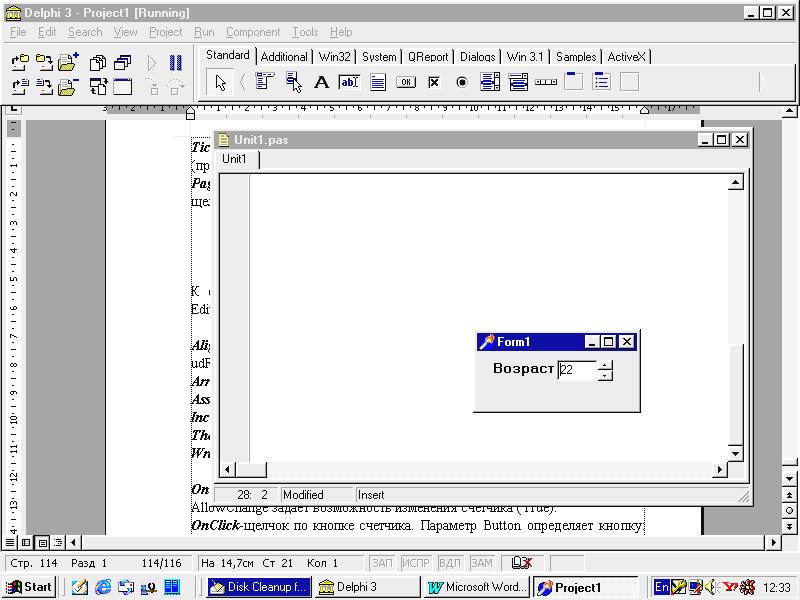Viewport: 800px width, 600px height.
Task: Click the New form speedbutton
Action: (122, 87)
